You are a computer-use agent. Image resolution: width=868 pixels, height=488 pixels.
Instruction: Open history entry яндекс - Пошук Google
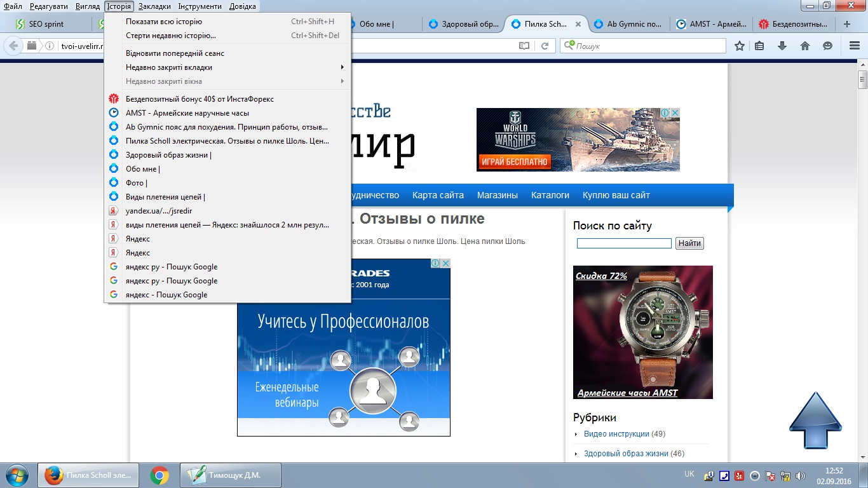click(x=227, y=295)
